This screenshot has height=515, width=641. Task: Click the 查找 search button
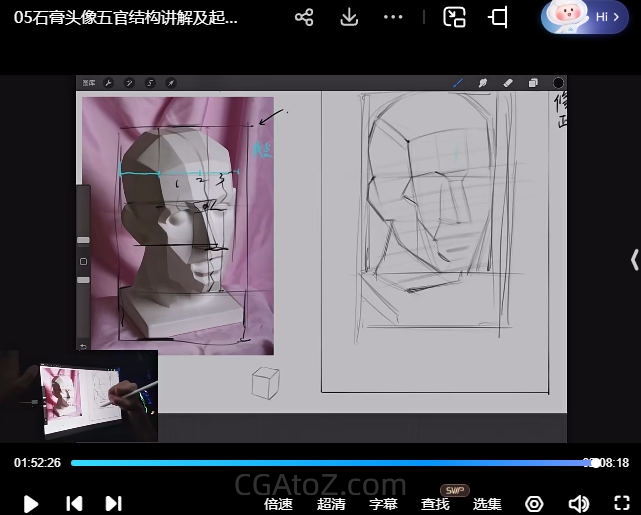click(435, 504)
